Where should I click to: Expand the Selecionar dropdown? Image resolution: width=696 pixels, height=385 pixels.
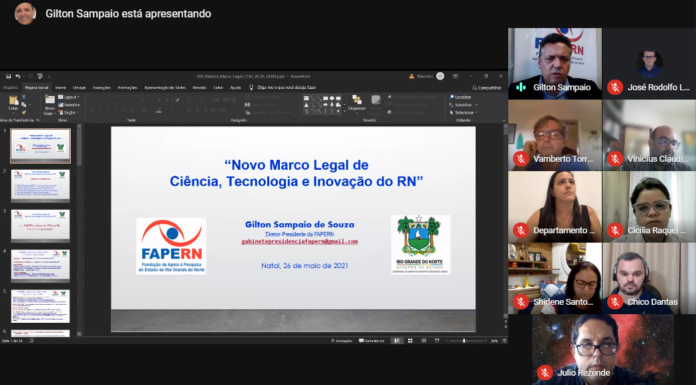[x=463, y=113]
